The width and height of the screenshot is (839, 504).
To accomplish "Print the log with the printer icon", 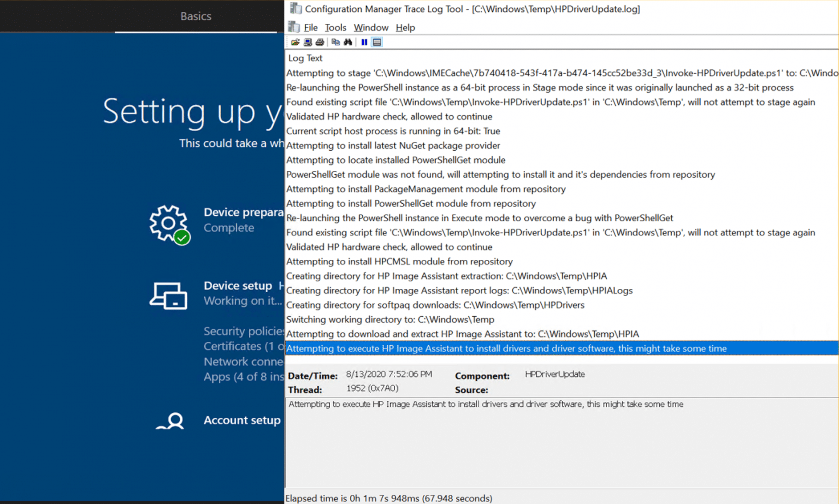I will (x=320, y=41).
